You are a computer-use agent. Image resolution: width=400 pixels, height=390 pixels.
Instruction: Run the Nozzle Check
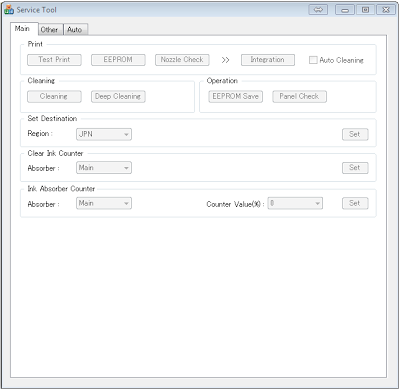(x=182, y=60)
